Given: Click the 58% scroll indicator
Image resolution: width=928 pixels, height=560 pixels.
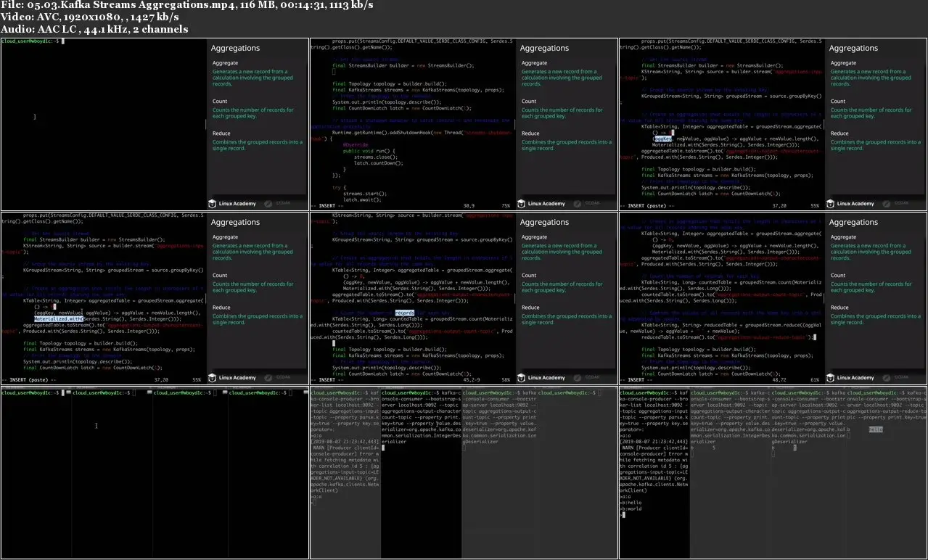Looking at the screenshot, I should click(x=506, y=380).
